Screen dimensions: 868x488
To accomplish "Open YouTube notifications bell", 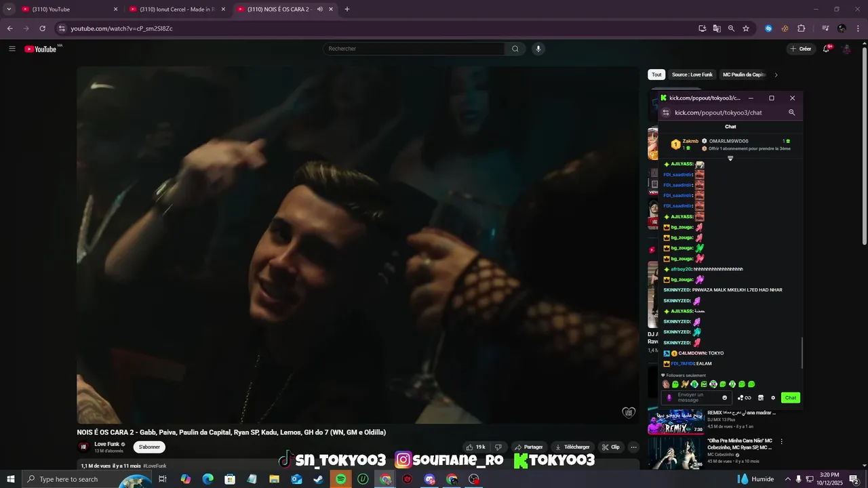I will (827, 49).
